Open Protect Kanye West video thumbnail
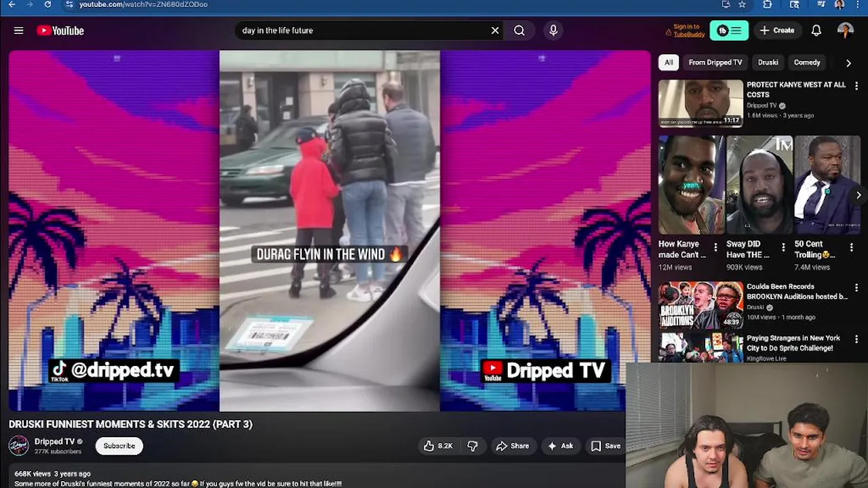This screenshot has width=868, height=488. click(x=701, y=103)
